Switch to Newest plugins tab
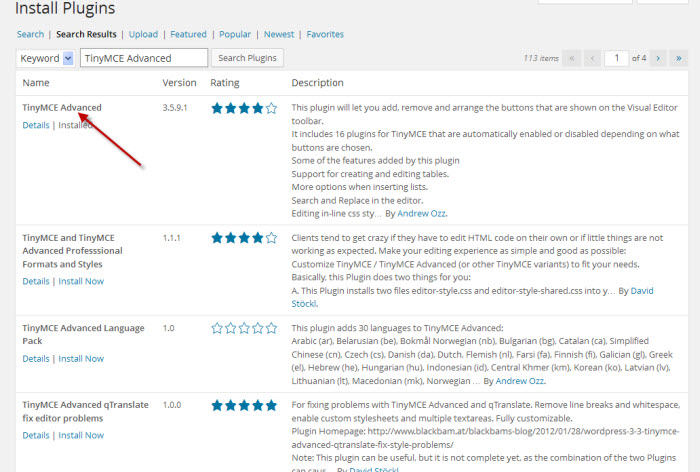 click(279, 34)
